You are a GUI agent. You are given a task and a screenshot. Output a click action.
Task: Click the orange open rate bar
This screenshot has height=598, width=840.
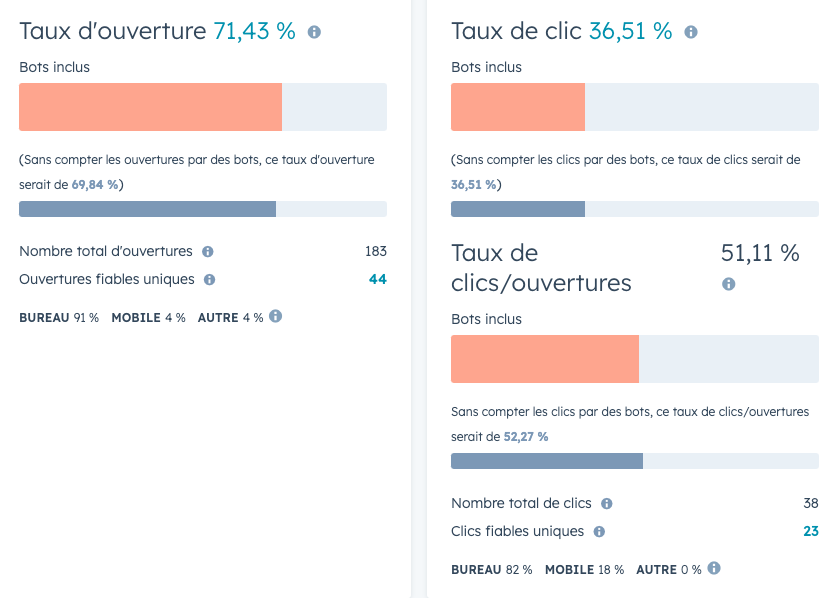click(150, 107)
